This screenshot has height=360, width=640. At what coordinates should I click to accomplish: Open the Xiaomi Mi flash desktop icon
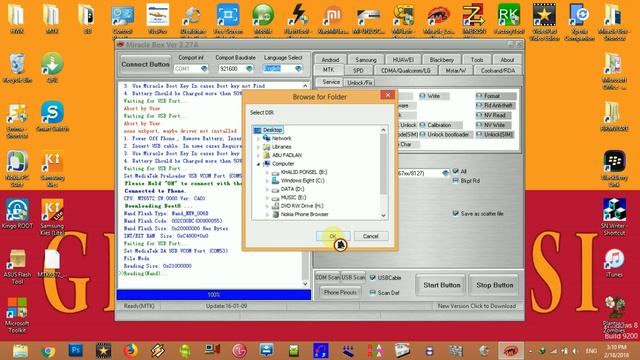coord(333,20)
